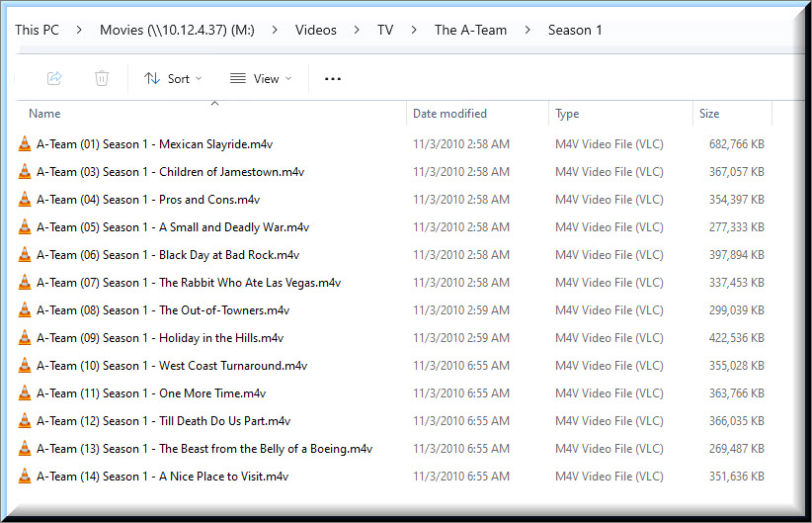Click type M4V Video File (VLC) for One More Time
The height and width of the screenshot is (523, 812).
pyautogui.click(x=609, y=393)
